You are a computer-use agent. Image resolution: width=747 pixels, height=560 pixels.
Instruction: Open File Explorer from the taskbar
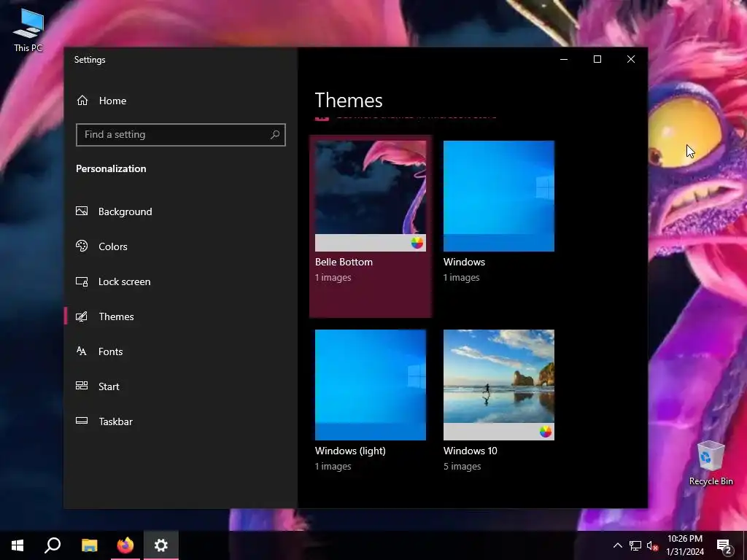(x=89, y=545)
